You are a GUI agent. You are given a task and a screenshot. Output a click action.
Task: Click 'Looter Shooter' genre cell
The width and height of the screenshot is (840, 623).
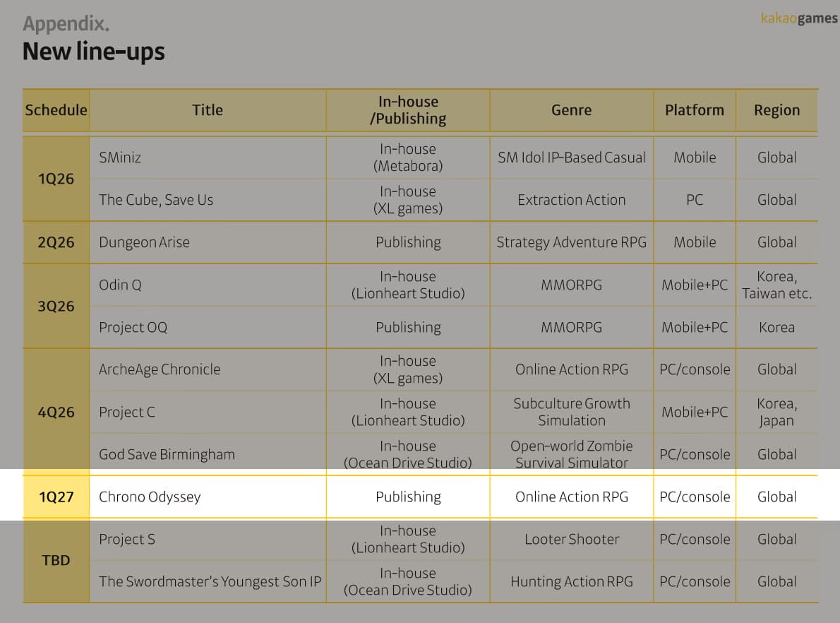pos(572,540)
